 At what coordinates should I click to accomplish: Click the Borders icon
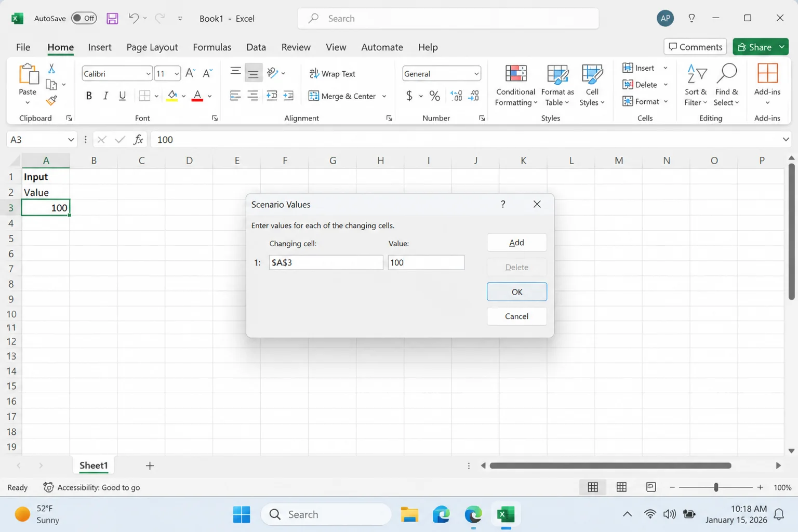click(x=144, y=96)
